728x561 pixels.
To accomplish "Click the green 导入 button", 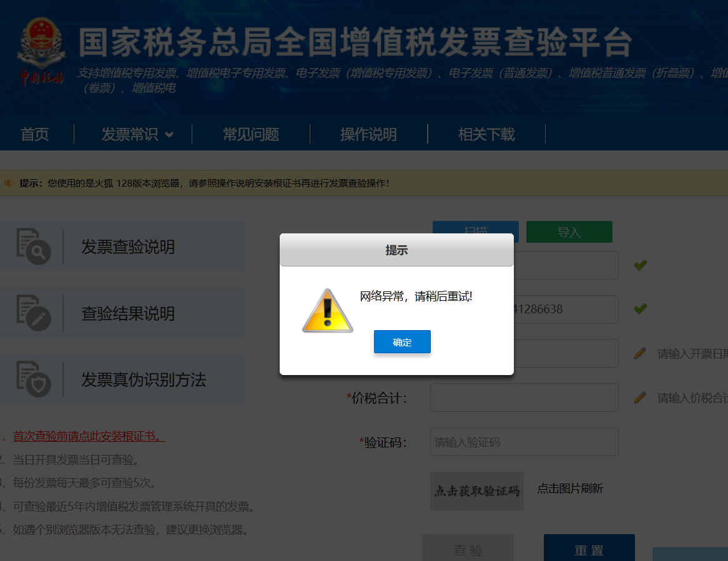I will [569, 232].
